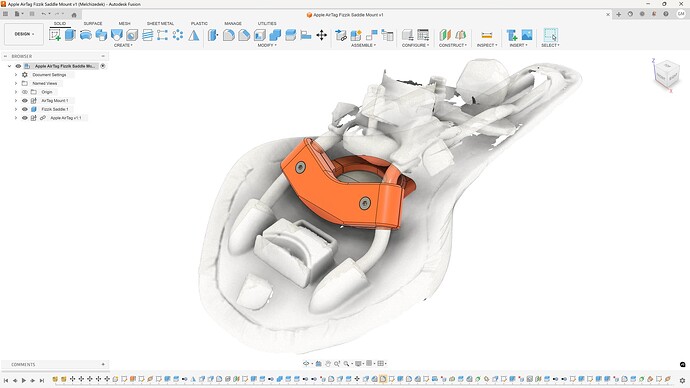Open the data panel grid icon

coord(5,14)
